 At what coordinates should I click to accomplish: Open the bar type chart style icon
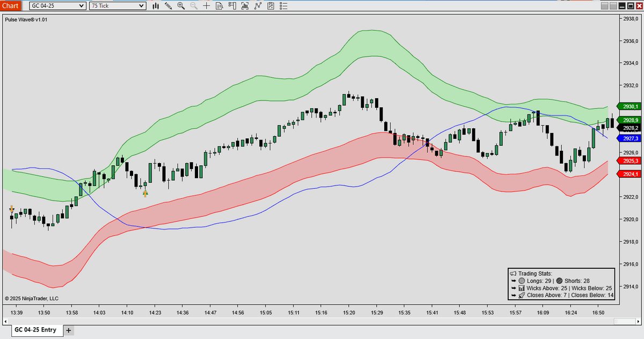click(x=156, y=6)
